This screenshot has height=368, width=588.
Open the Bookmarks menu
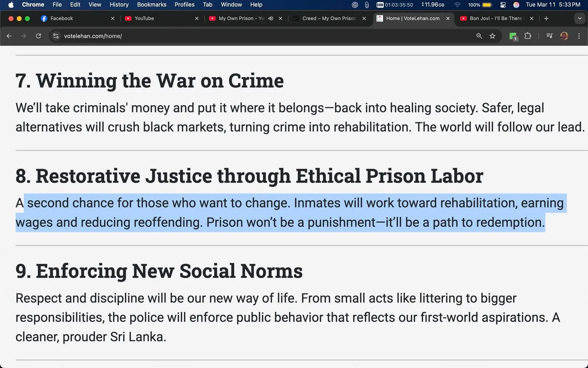coord(152,5)
